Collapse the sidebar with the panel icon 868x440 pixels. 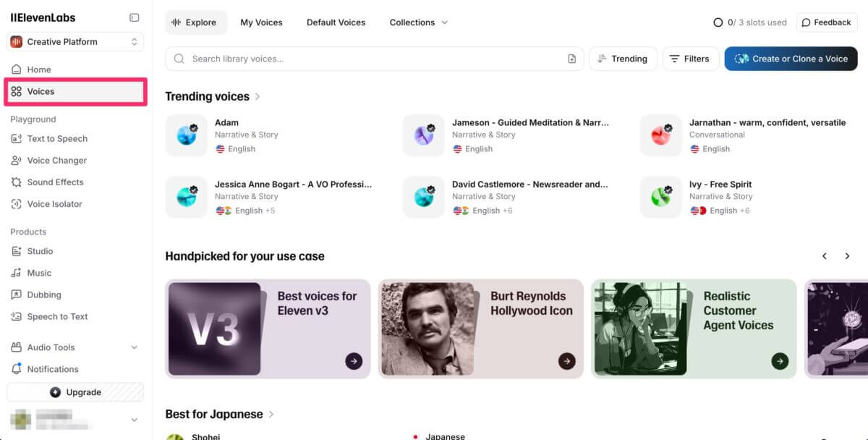coord(134,17)
